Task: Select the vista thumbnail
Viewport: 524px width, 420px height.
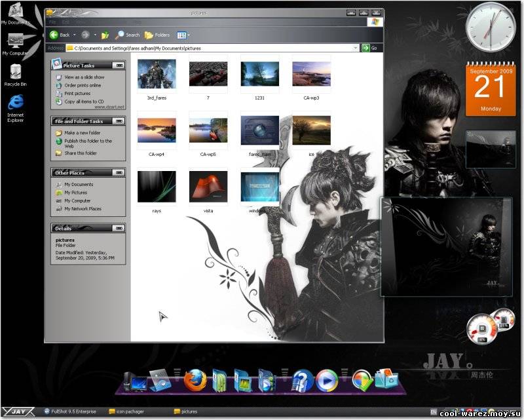Action: point(208,187)
